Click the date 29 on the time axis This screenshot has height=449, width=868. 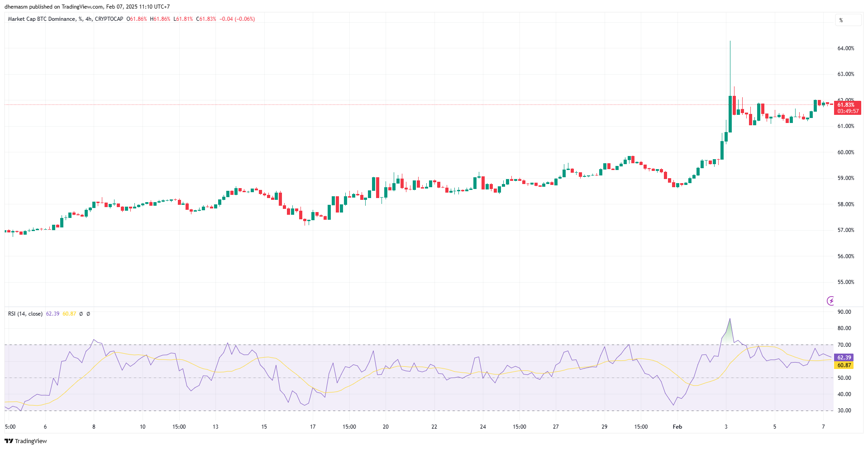coord(605,427)
